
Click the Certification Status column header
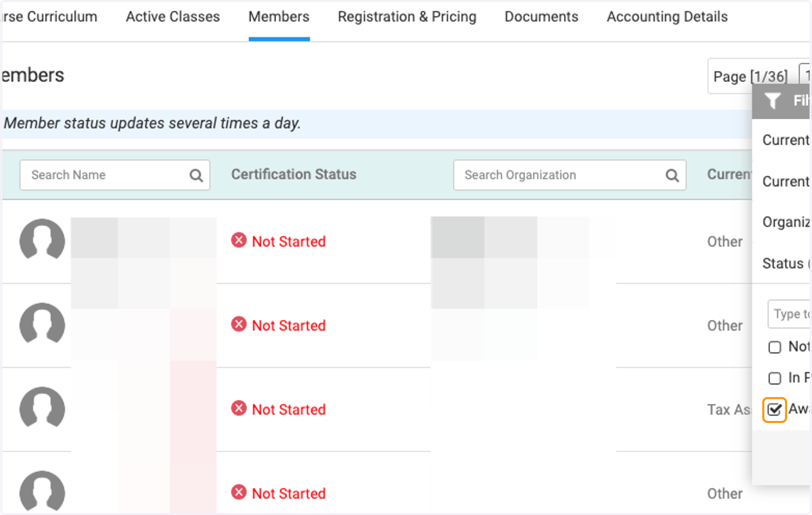[294, 175]
